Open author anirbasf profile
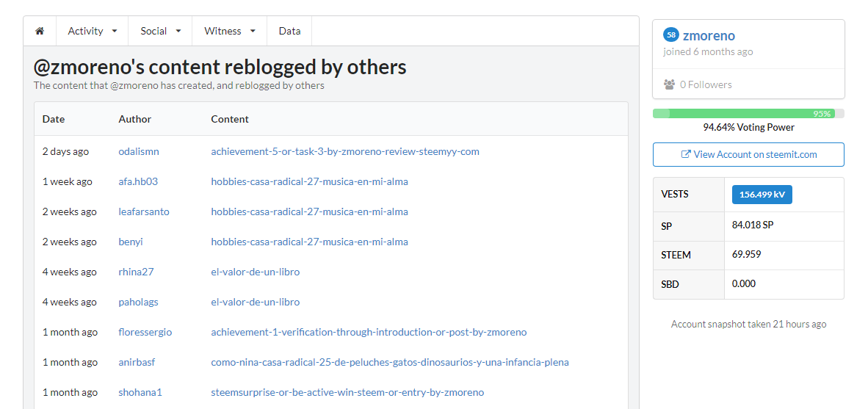 137,363
